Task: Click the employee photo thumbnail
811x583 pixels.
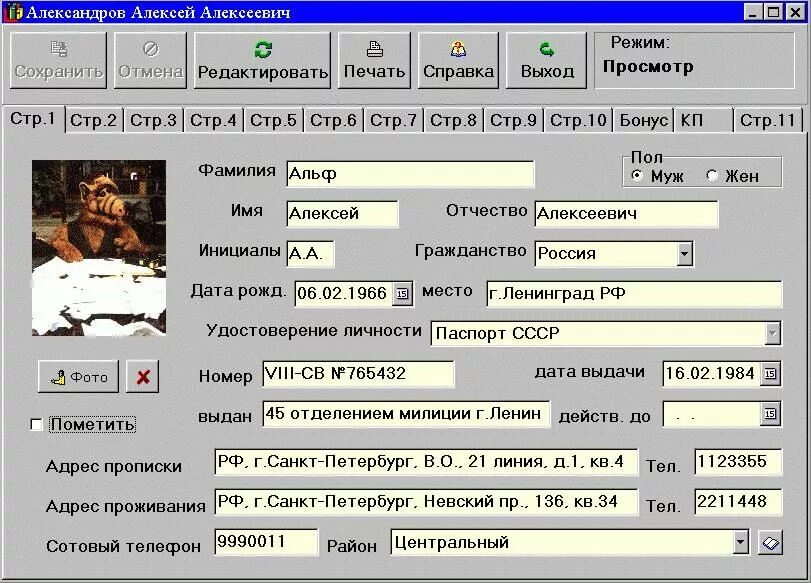Action: [x=99, y=248]
